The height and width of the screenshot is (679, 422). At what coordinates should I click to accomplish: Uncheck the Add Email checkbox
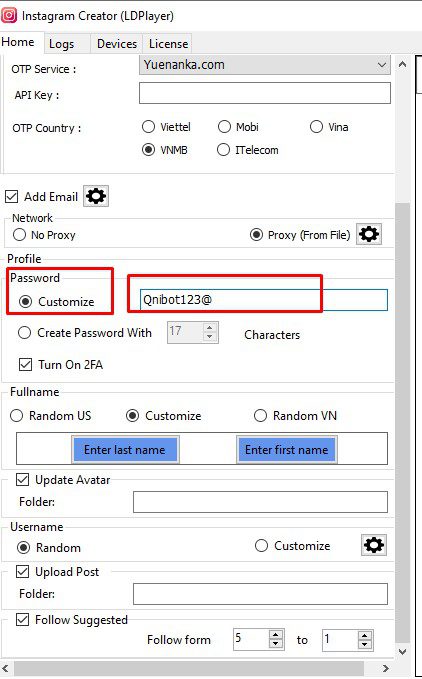(12, 197)
